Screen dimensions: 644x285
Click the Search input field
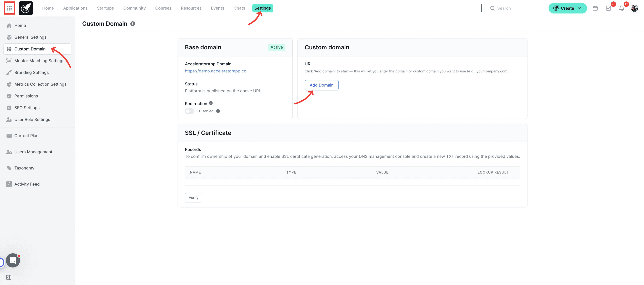[x=515, y=8]
